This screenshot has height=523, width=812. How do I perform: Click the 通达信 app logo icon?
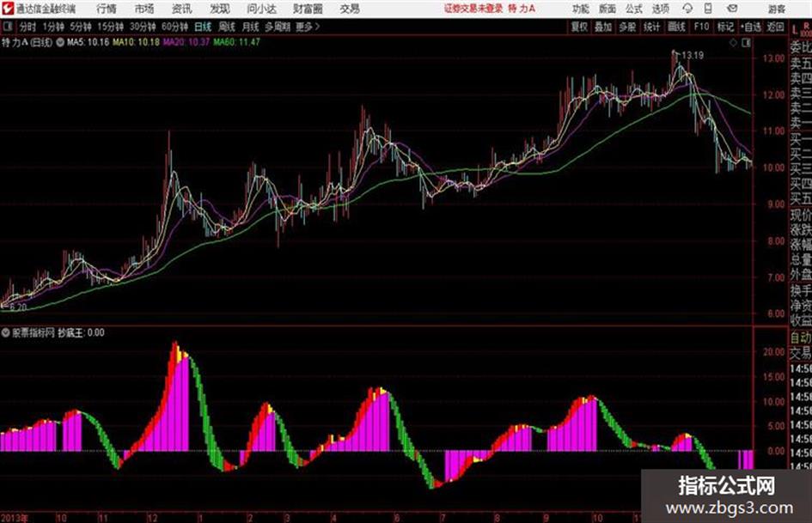pos(7,9)
